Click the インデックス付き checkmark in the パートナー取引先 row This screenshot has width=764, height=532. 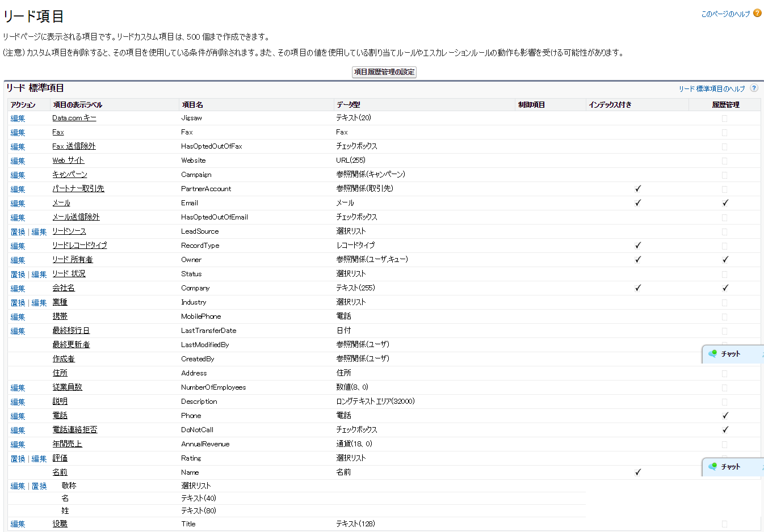pos(638,189)
